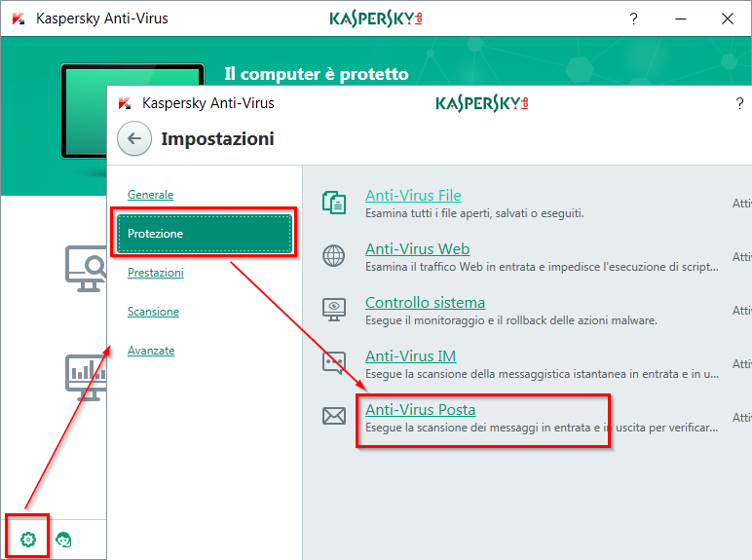Open the Generale settings section

(151, 195)
